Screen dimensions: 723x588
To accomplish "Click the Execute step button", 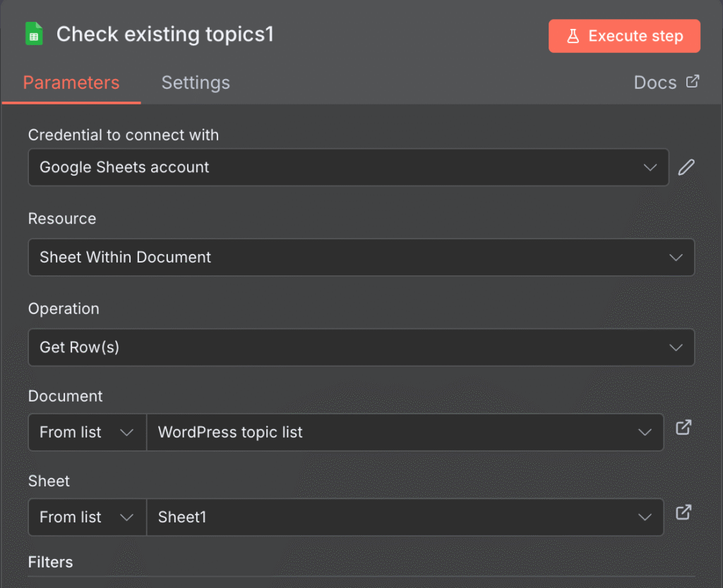I will (x=624, y=35).
